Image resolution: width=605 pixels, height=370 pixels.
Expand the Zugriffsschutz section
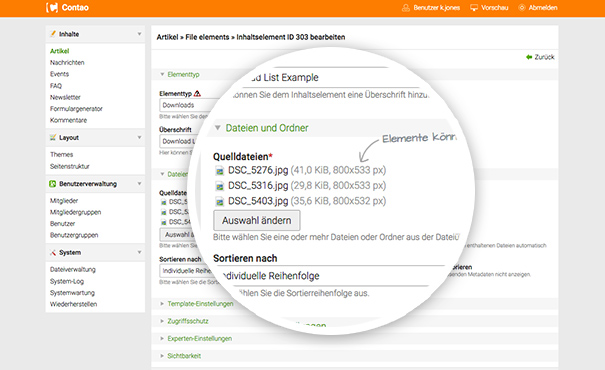(188, 321)
